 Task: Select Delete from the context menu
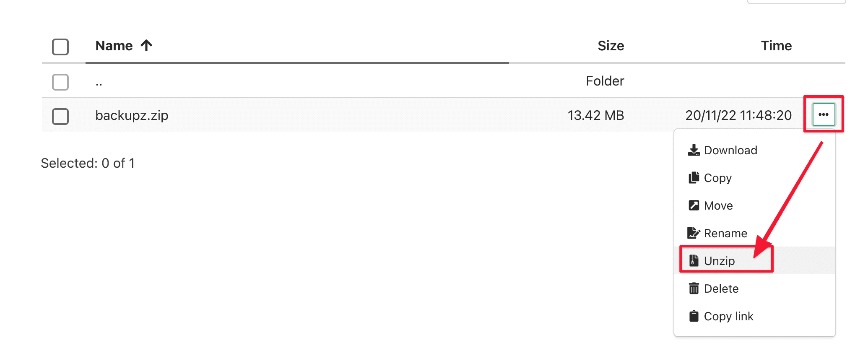(721, 288)
